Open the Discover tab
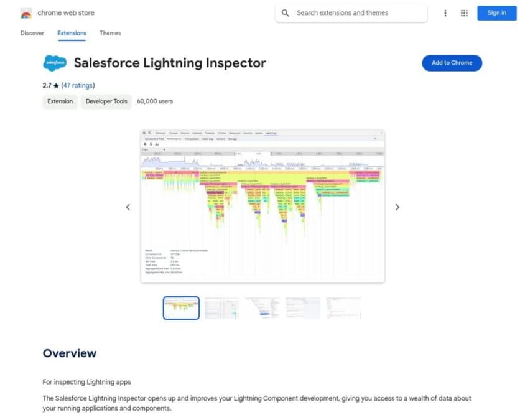The width and height of the screenshot is (525, 420). pyautogui.click(x=32, y=33)
